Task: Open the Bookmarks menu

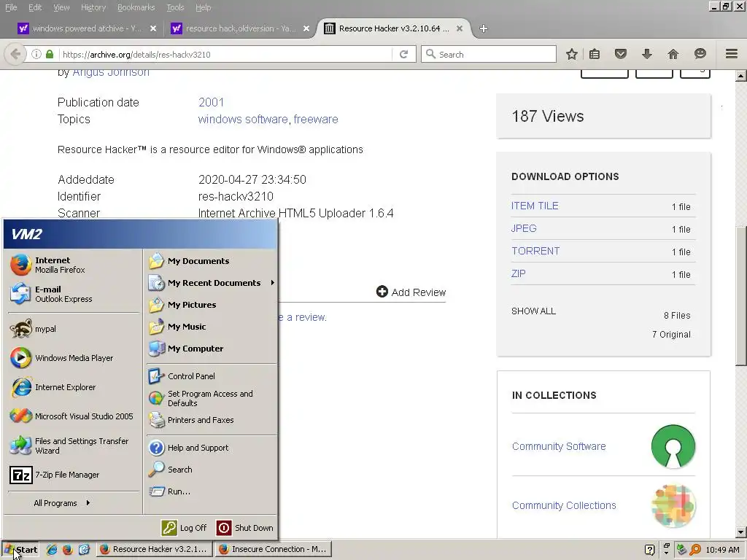Action: coord(136,7)
